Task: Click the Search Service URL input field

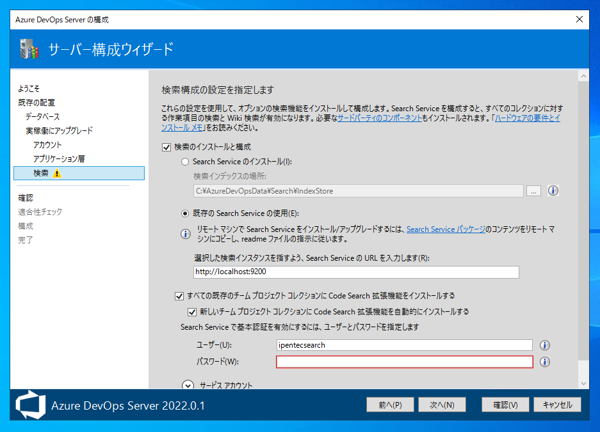Action: coord(356,272)
